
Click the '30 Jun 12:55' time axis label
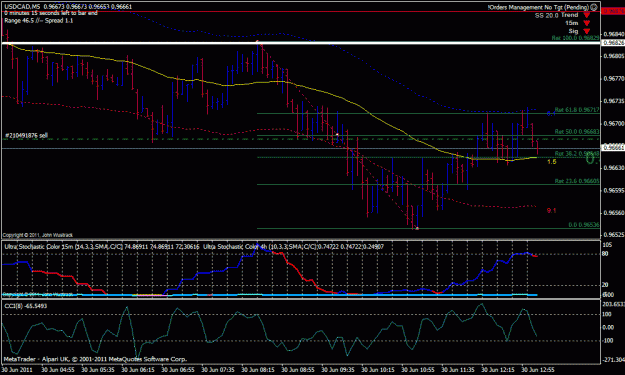coord(538,370)
